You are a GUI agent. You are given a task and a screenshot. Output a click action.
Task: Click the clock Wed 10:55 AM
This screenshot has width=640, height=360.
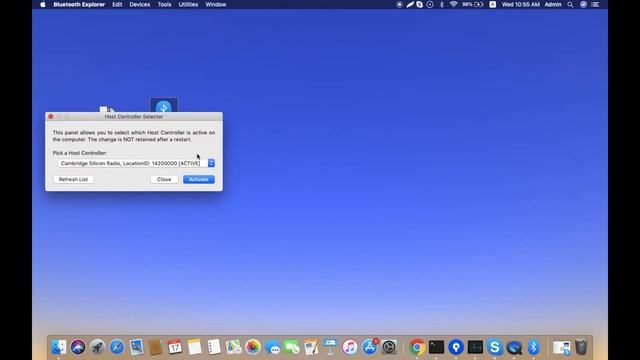coord(521,4)
